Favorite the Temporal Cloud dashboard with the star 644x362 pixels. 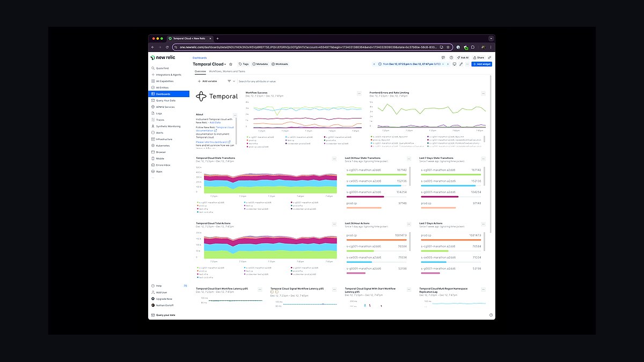tap(231, 64)
